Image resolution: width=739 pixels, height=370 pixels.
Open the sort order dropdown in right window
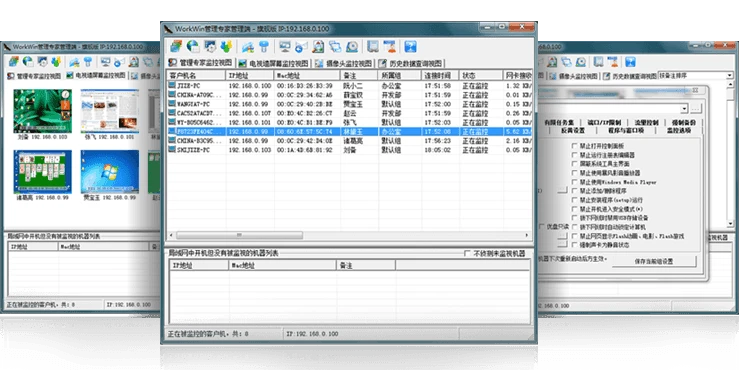[730, 75]
